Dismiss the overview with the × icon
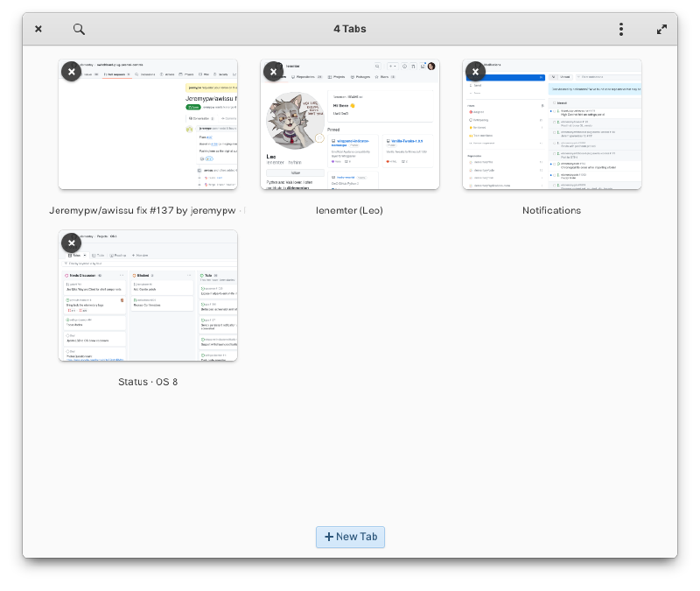Image resolution: width=700 pixels, height=591 pixels. [38, 28]
